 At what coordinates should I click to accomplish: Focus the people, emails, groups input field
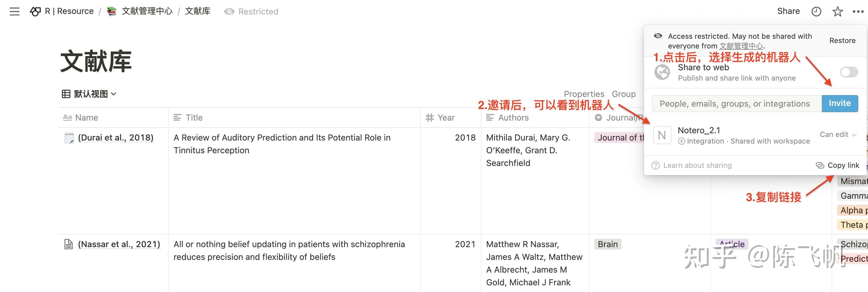(x=737, y=104)
